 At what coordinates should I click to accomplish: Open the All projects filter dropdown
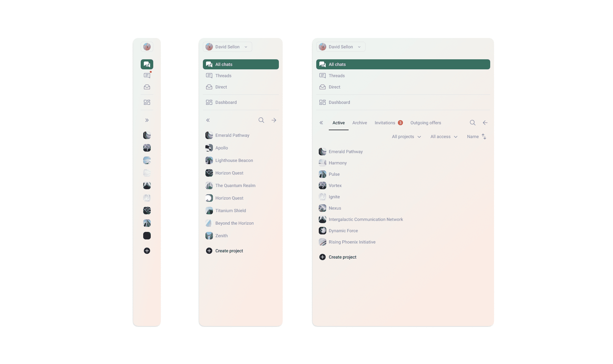(x=406, y=136)
